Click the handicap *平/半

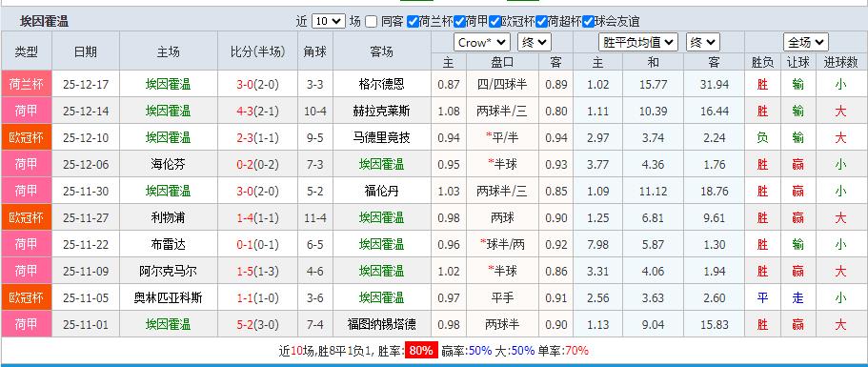[502, 137]
